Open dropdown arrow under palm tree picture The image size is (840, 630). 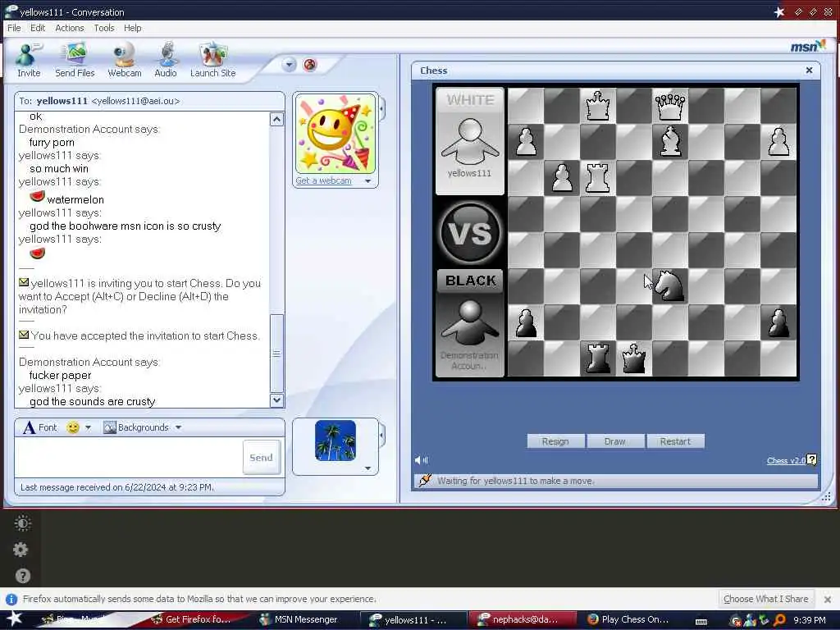367,468
